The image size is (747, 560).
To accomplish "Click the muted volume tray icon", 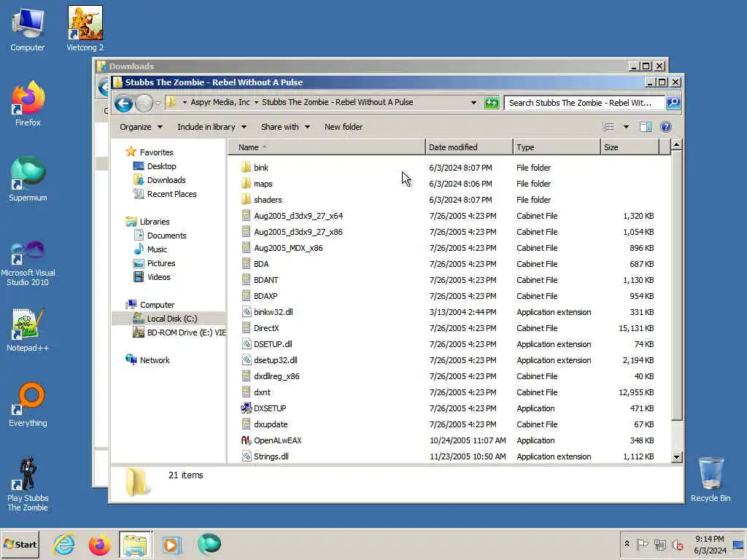I will pyautogui.click(x=677, y=544).
